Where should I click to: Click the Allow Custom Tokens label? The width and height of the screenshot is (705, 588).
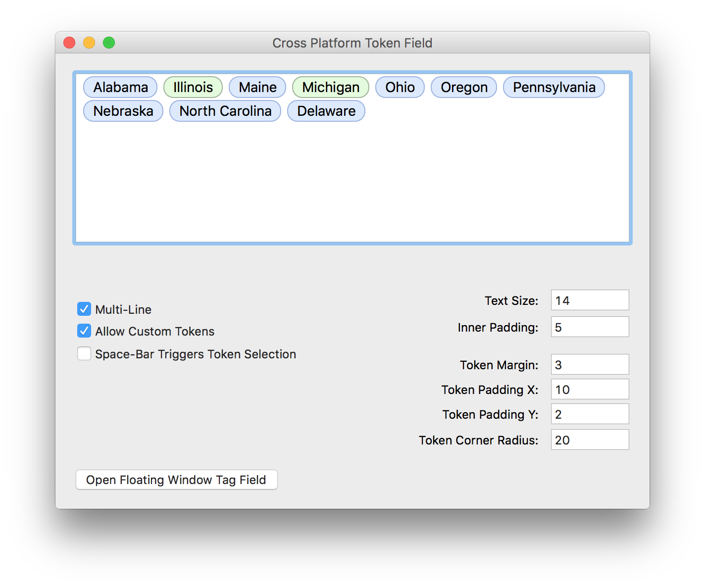[x=155, y=331]
